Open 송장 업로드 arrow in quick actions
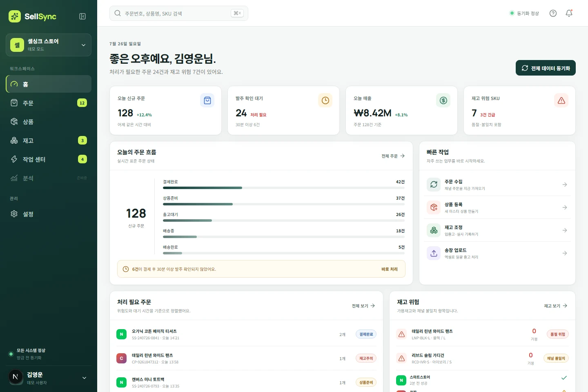This screenshot has width=588, height=392. (x=565, y=253)
